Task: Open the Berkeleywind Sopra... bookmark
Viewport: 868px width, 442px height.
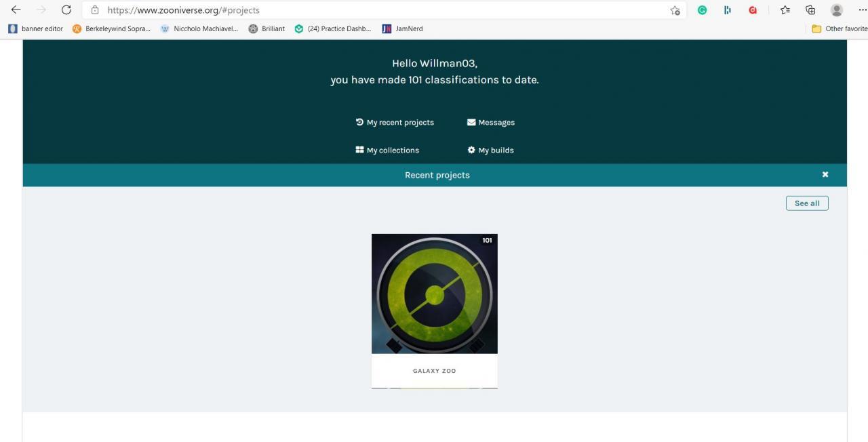Action: click(111, 28)
